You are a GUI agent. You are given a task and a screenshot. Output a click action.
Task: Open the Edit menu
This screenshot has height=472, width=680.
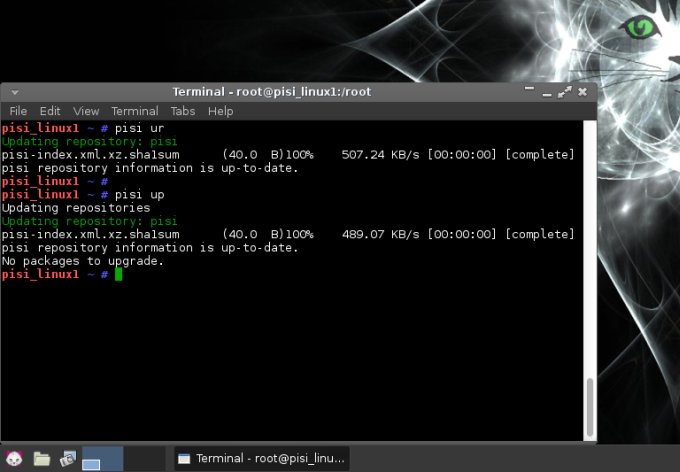pos(50,111)
